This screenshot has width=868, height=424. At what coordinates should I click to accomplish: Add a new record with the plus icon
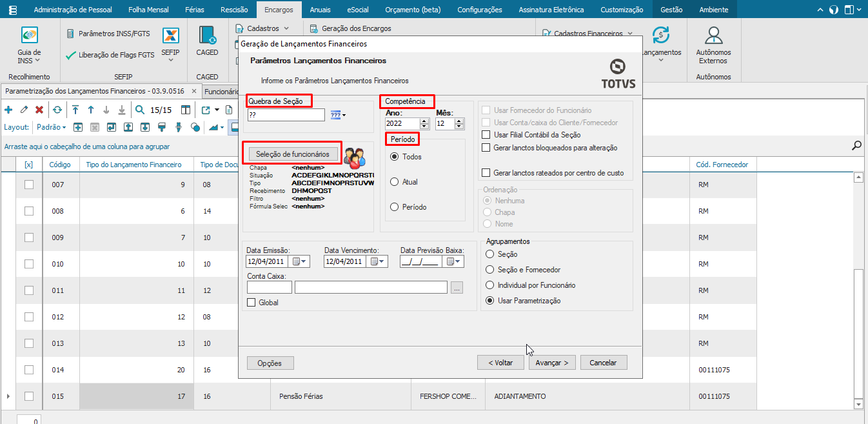pyautogui.click(x=8, y=110)
